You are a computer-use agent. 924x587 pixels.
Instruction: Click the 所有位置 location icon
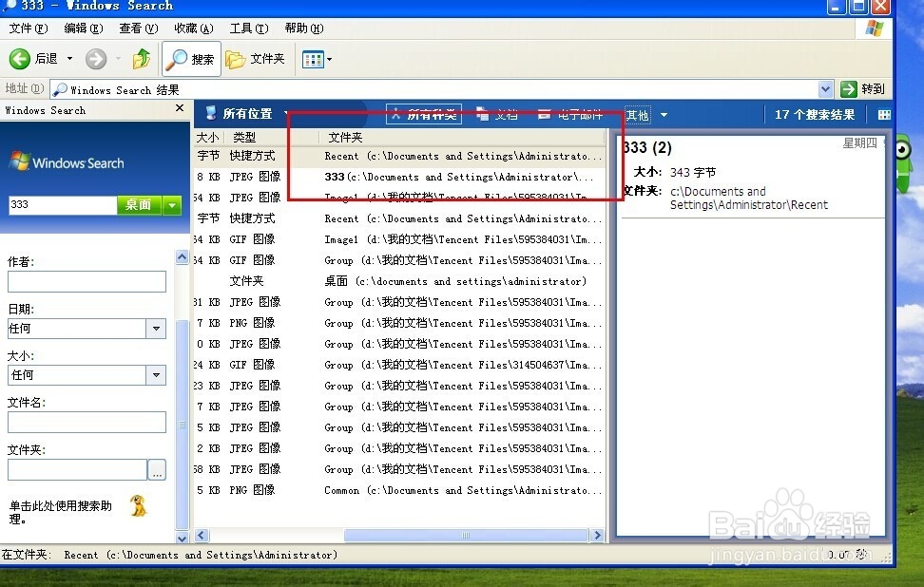click(210, 113)
